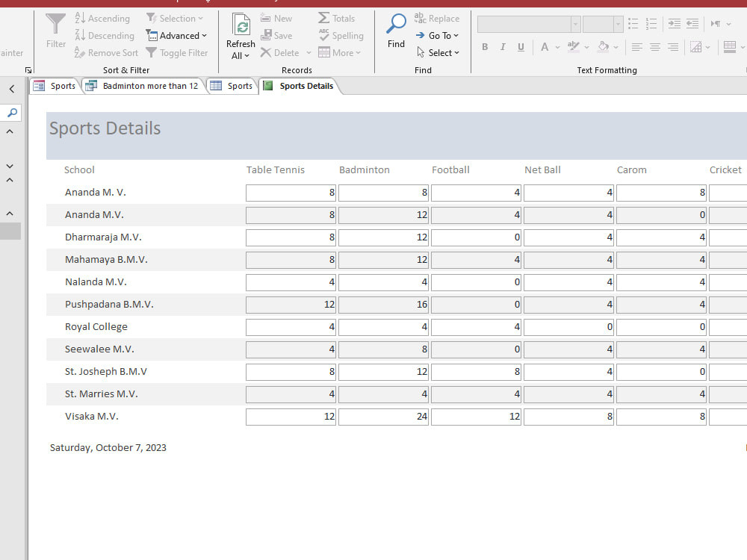The image size is (747, 560).
Task: Click the Save record button
Action: pos(277,35)
